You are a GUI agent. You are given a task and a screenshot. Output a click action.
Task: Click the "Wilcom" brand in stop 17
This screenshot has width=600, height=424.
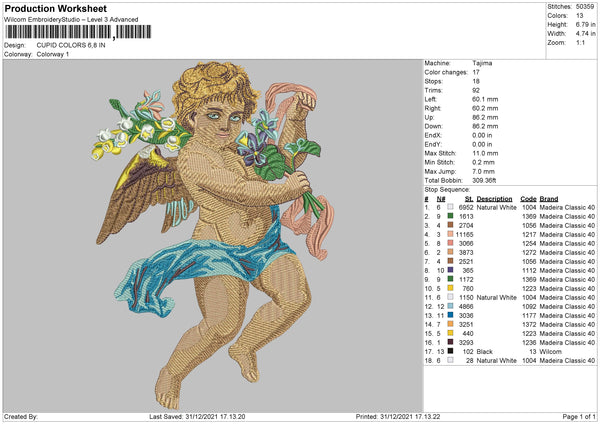point(551,351)
